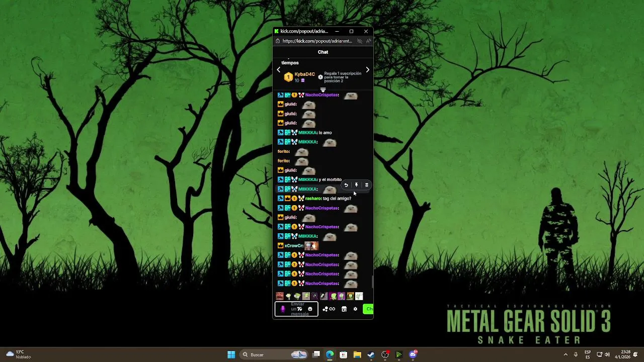Click the Kick favicon in the title bar
Viewport: 644px width, 362px height.
277,31
